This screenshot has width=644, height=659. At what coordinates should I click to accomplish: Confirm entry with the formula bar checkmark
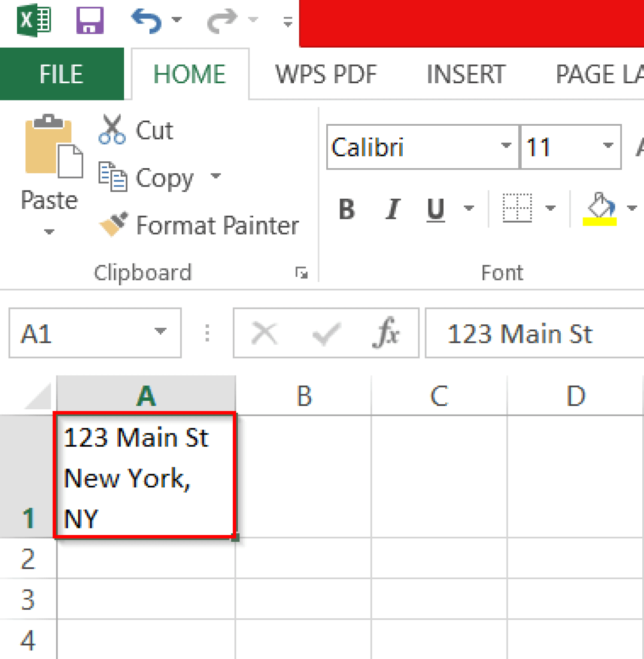click(x=327, y=333)
